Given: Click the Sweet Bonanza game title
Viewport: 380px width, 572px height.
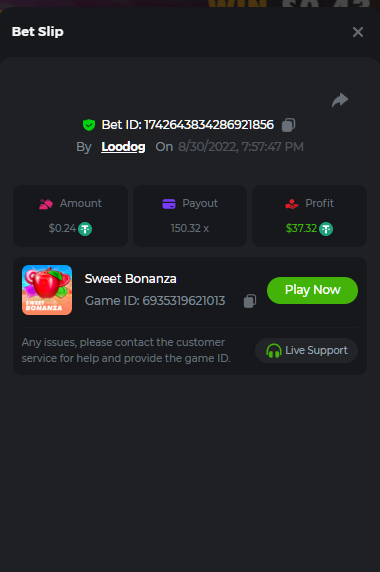Looking at the screenshot, I should 131,279.
